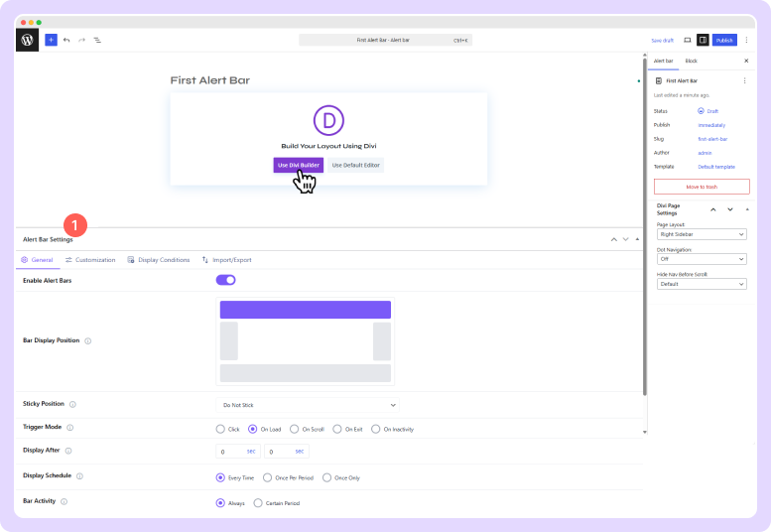Switch to the Customization tab
Viewport: 771px width, 532px height.
tap(89, 260)
